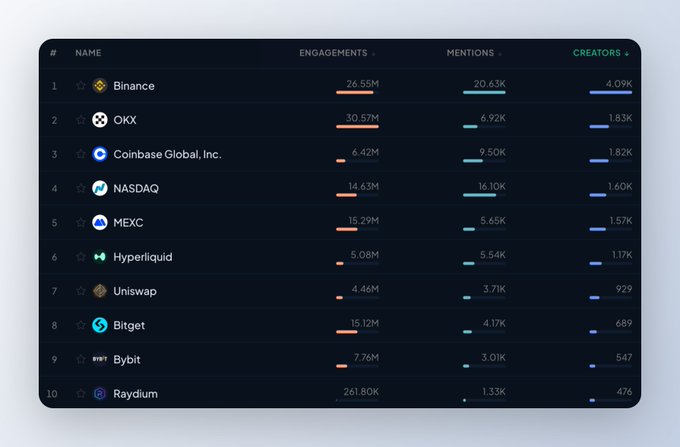Toggle the NASDAQ favorite star
680x447 pixels.
click(81, 188)
